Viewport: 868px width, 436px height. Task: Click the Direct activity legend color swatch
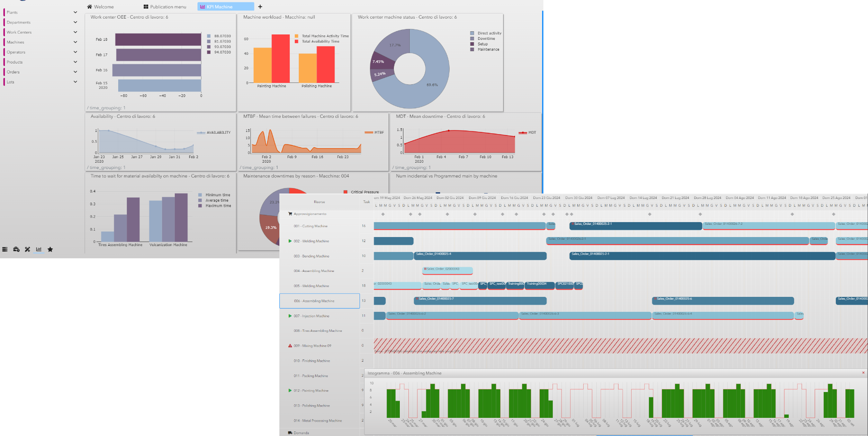click(x=472, y=33)
